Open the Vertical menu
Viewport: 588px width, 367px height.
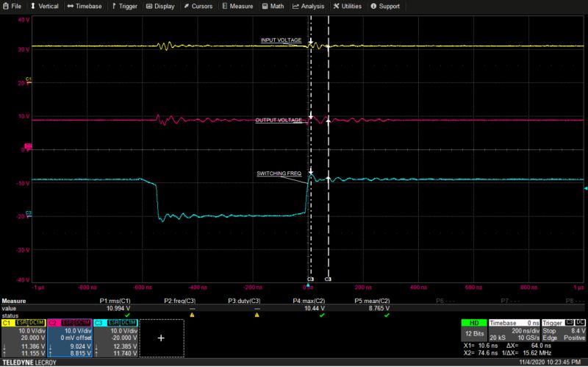click(44, 6)
